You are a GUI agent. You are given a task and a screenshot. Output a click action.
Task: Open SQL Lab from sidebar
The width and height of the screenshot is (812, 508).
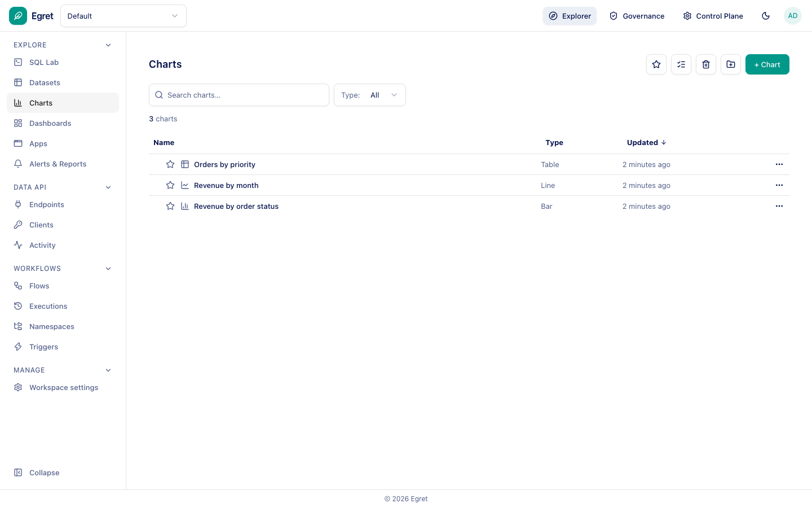63,62
